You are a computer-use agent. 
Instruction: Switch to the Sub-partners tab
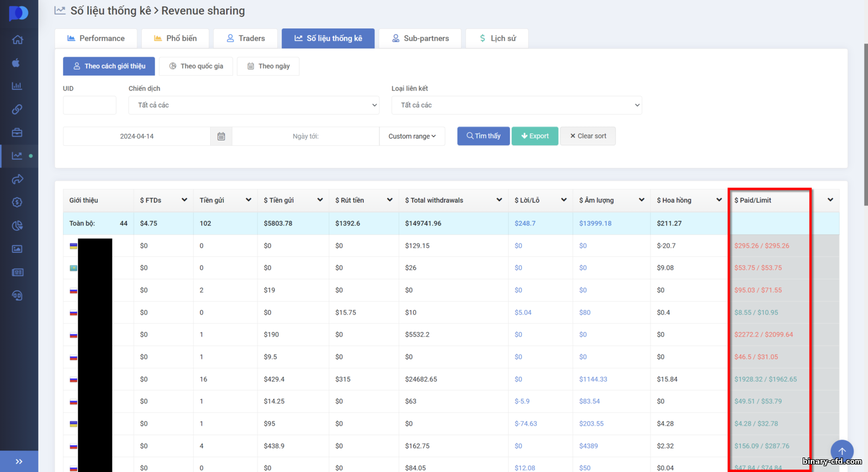pyautogui.click(x=420, y=38)
